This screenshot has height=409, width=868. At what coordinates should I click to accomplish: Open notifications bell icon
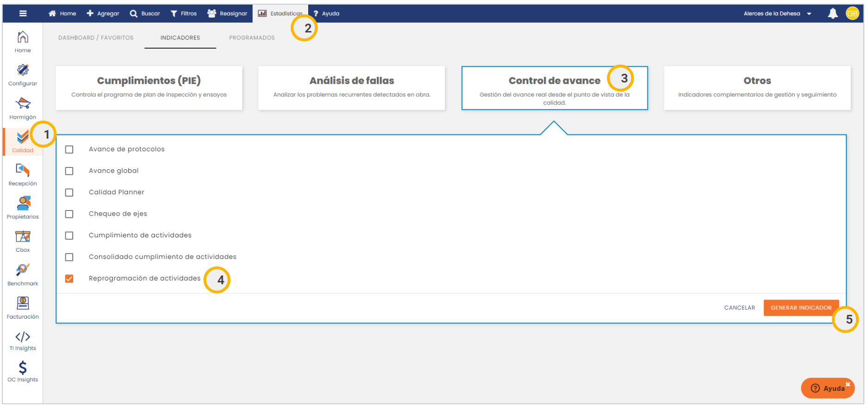[x=832, y=13]
